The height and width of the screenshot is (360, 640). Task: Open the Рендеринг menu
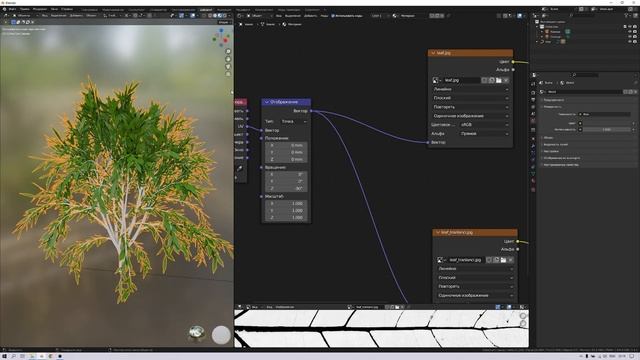click(40, 9)
